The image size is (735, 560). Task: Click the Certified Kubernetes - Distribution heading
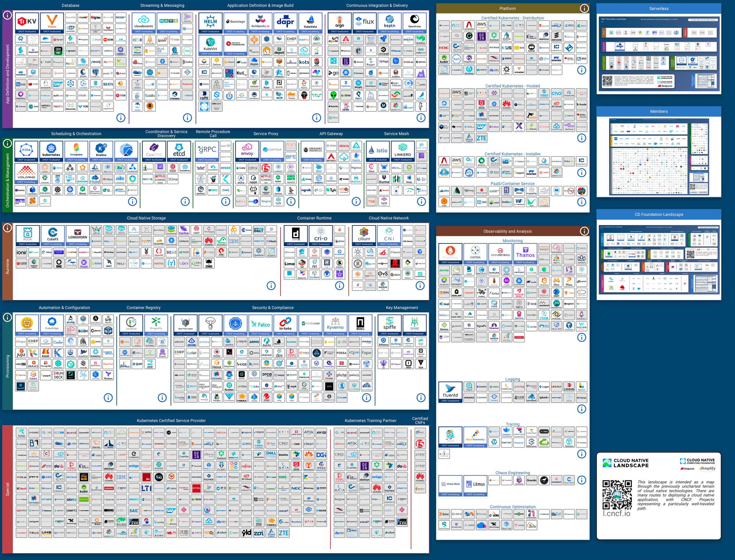pyautogui.click(x=513, y=18)
